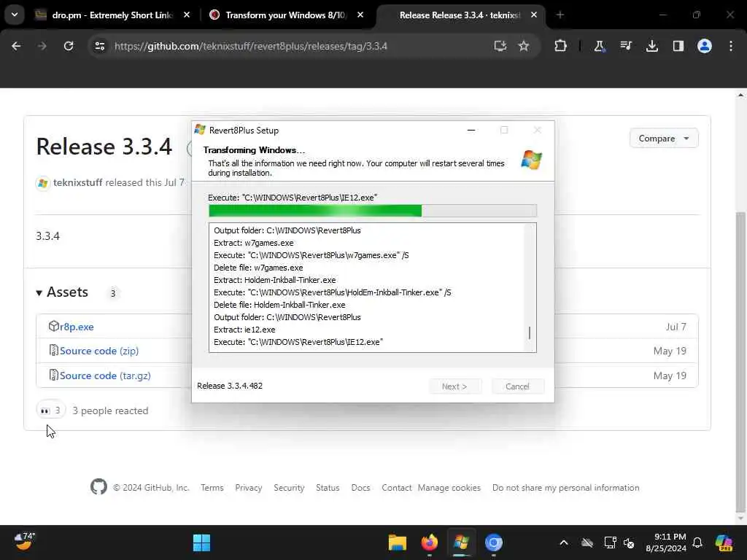The height and width of the screenshot is (560, 747).
Task: Open the extensions puzzle icon
Action: click(x=560, y=46)
